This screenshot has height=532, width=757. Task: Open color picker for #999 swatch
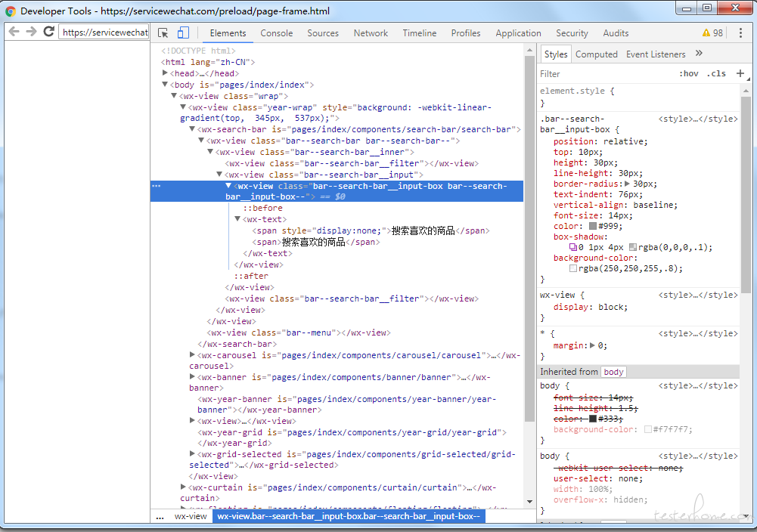coord(593,226)
